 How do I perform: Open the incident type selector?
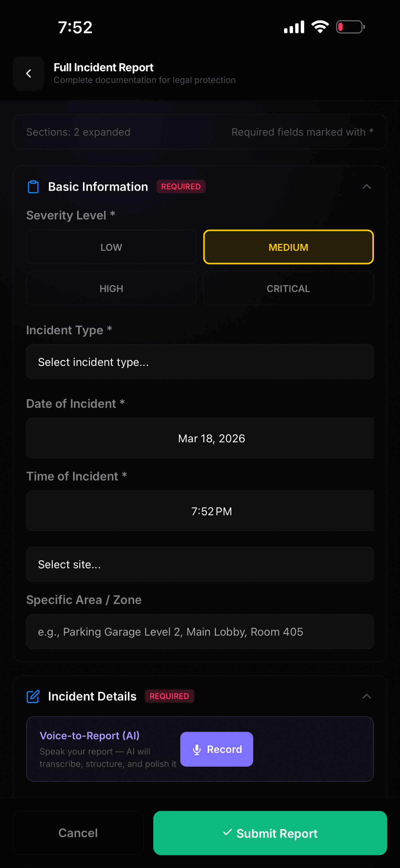coord(200,362)
